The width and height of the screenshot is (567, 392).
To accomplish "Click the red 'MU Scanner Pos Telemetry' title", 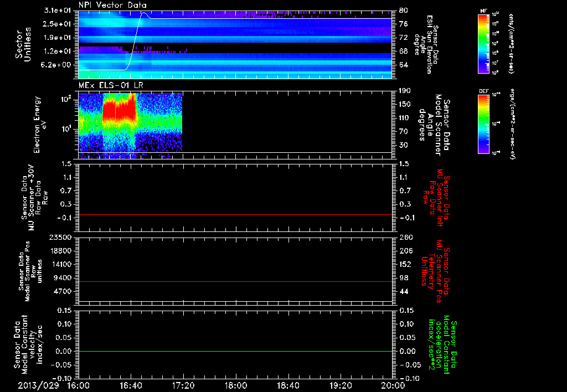I will (x=436, y=271).
